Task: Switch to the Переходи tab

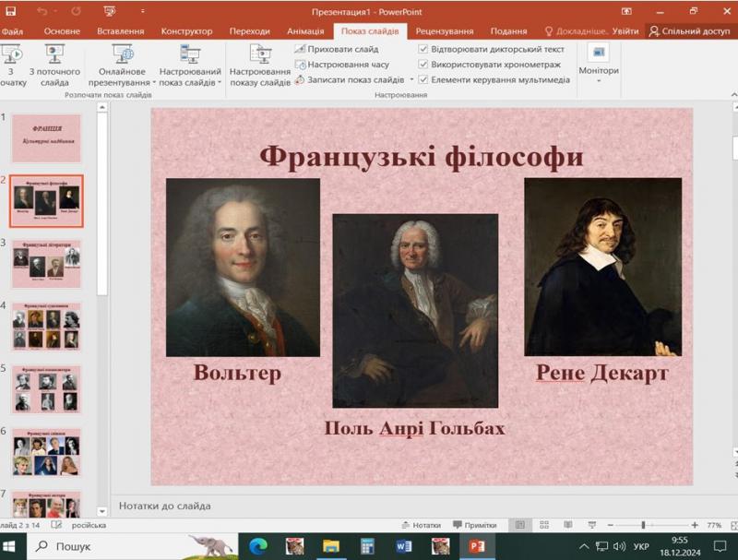Action: pyautogui.click(x=249, y=31)
